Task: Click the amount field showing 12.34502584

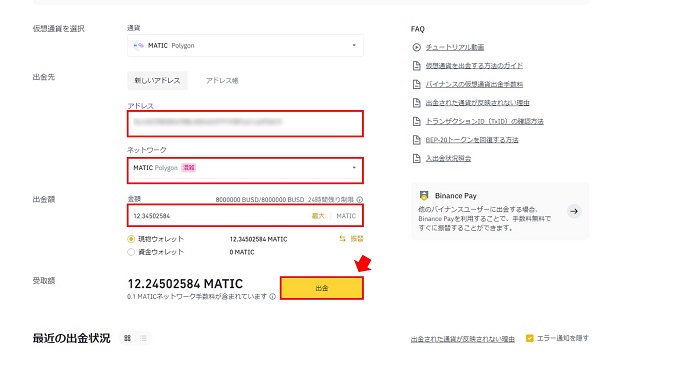Action: (245, 216)
